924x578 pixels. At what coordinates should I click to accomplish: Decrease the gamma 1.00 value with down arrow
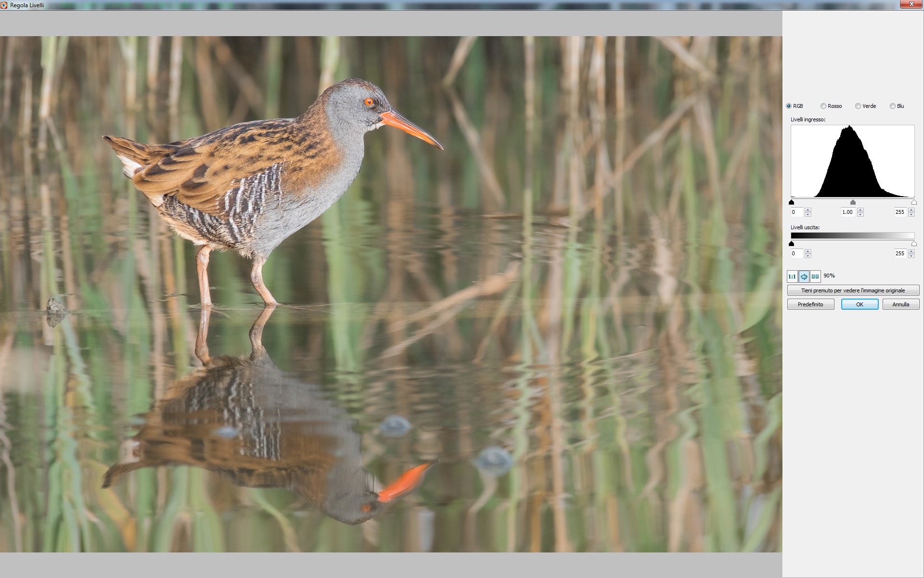(x=860, y=214)
